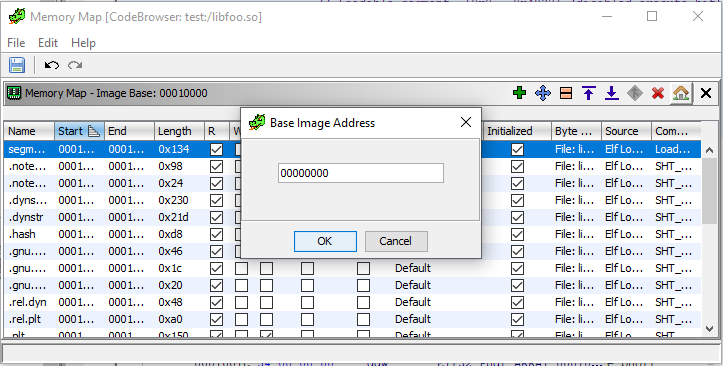Toggle the X checkbox for the .rel.dyn row
The width and height of the screenshot is (723, 366).
click(x=266, y=302)
